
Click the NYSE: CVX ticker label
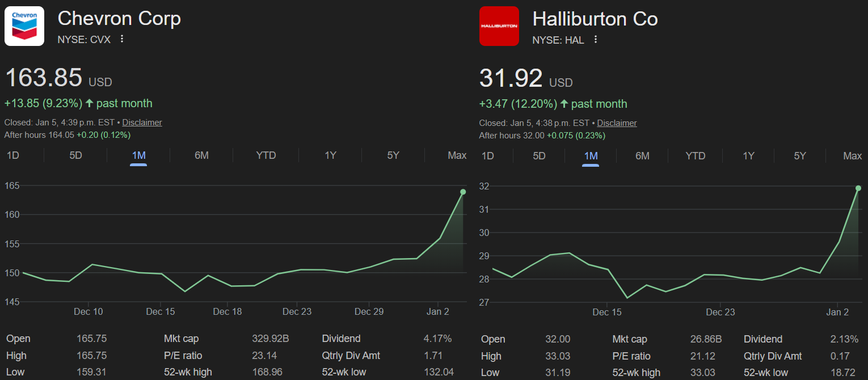pos(84,40)
